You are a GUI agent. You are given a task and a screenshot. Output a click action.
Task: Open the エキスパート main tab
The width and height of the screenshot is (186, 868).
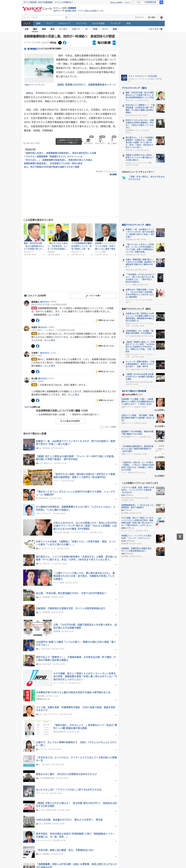pyautogui.click(x=64, y=24)
